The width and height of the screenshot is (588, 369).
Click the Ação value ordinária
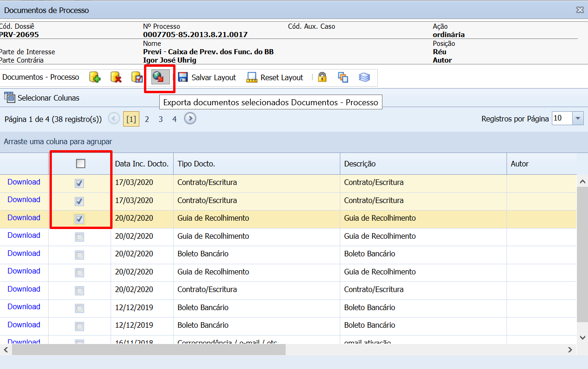(x=449, y=35)
